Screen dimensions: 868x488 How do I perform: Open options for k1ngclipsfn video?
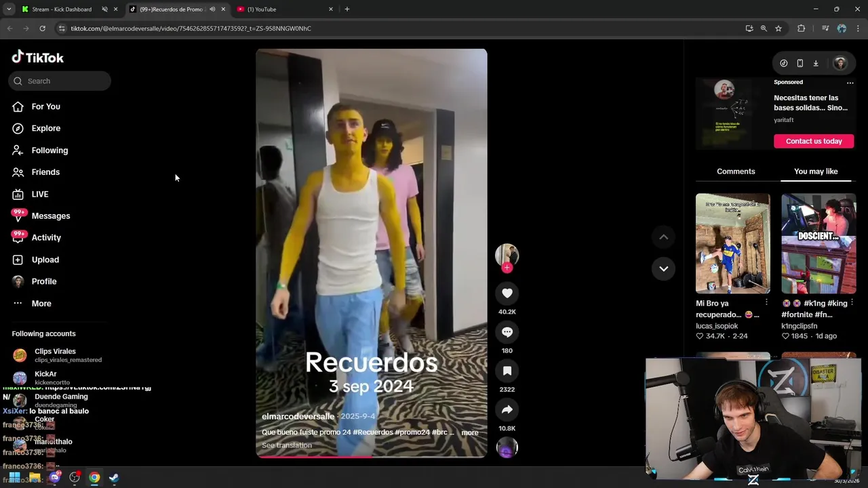pos(852,302)
